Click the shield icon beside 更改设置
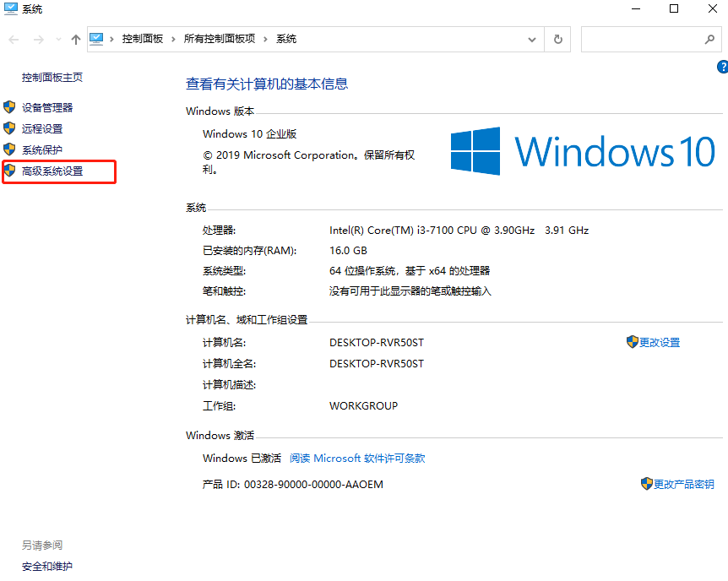Viewport: 728px width, 581px height. pos(633,341)
